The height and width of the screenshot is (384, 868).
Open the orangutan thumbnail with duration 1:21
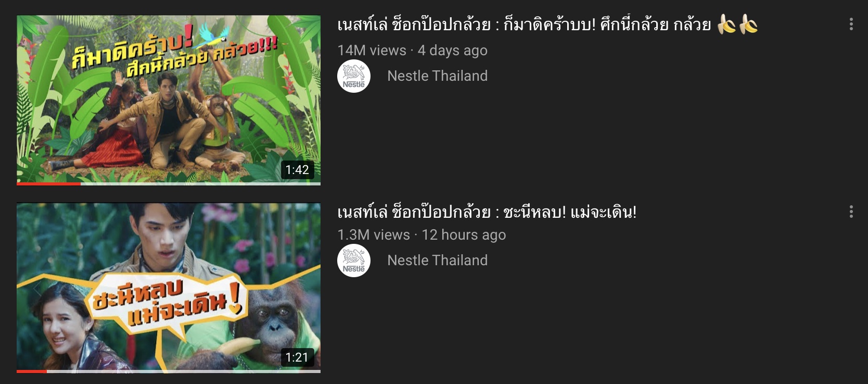pyautogui.click(x=169, y=288)
